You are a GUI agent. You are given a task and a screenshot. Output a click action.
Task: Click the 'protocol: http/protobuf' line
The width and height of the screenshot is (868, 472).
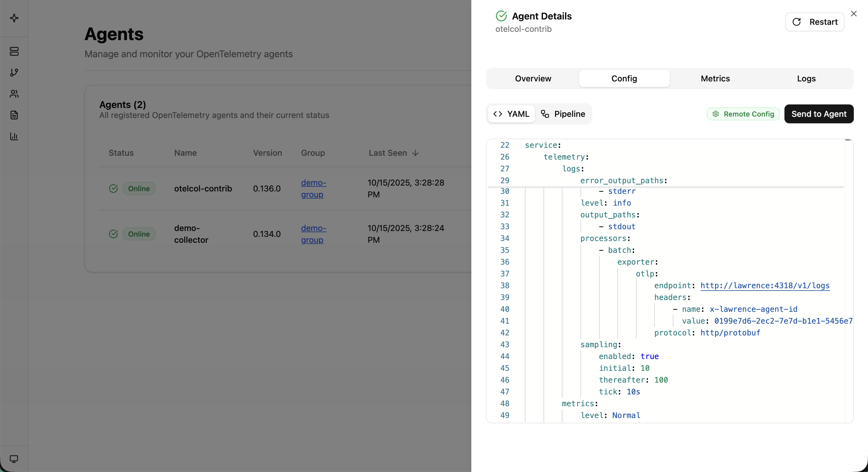(707, 333)
